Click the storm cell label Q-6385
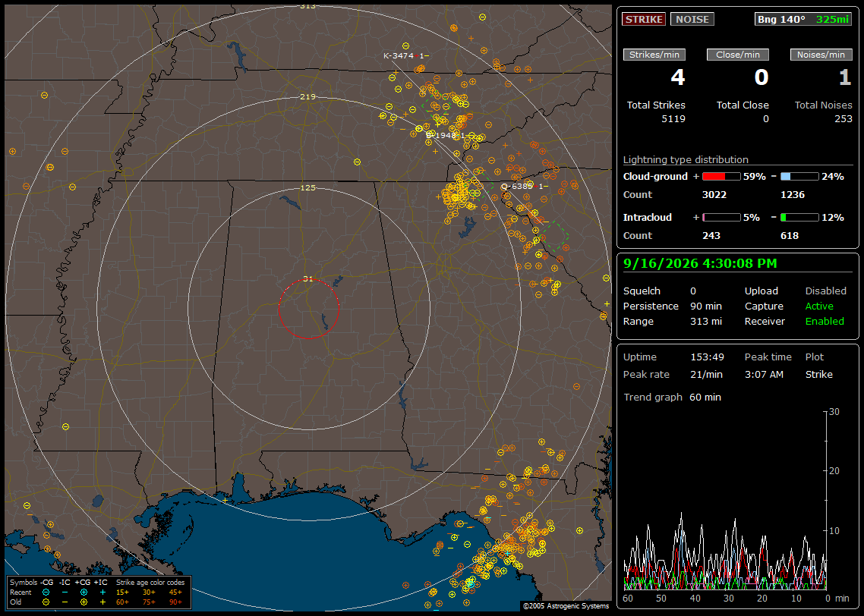 coord(517,186)
